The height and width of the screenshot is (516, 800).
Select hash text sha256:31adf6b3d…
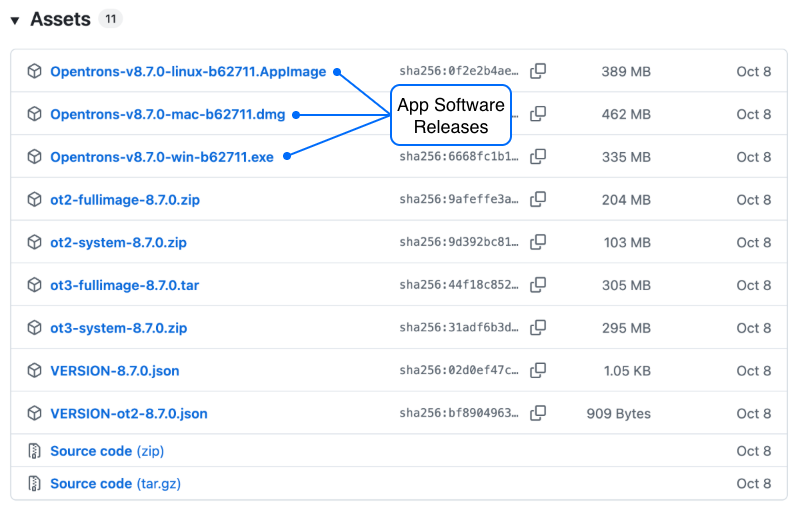pyautogui.click(x=459, y=328)
